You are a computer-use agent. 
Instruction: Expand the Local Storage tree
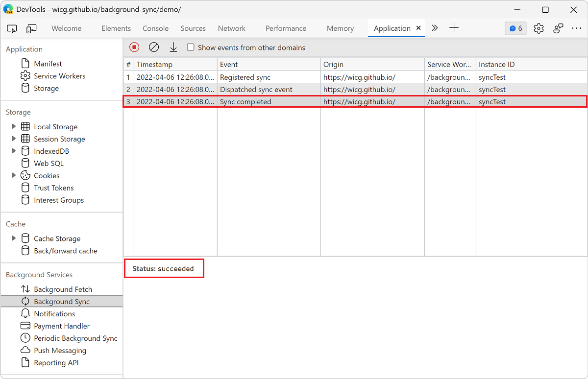point(13,126)
